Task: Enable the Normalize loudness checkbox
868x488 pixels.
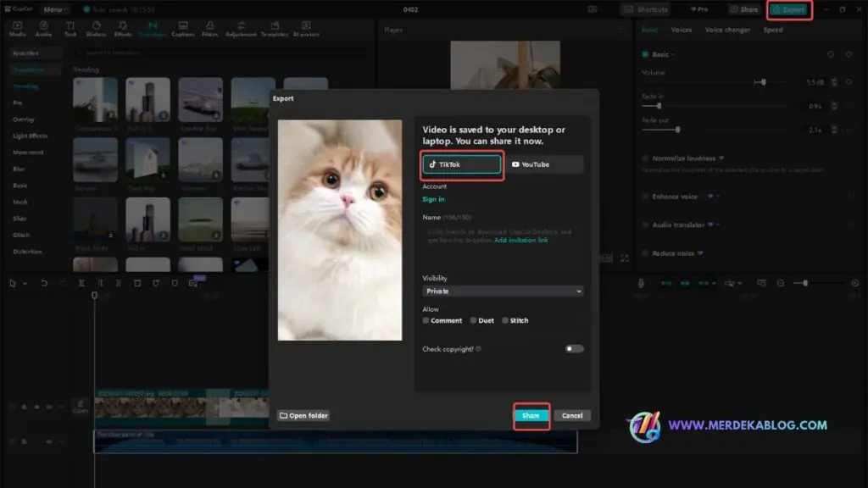Action: pos(645,158)
